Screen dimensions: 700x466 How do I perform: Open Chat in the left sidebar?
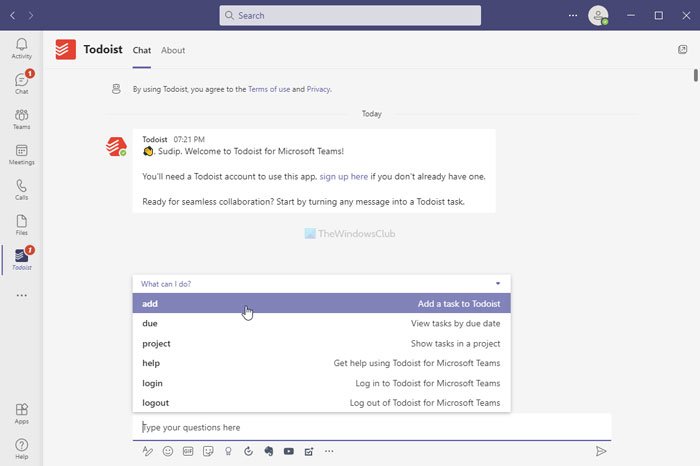pos(21,83)
